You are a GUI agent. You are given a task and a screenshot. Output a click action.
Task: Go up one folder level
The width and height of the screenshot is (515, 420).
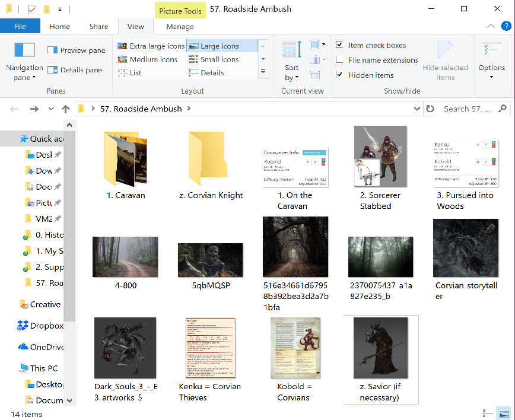66,109
